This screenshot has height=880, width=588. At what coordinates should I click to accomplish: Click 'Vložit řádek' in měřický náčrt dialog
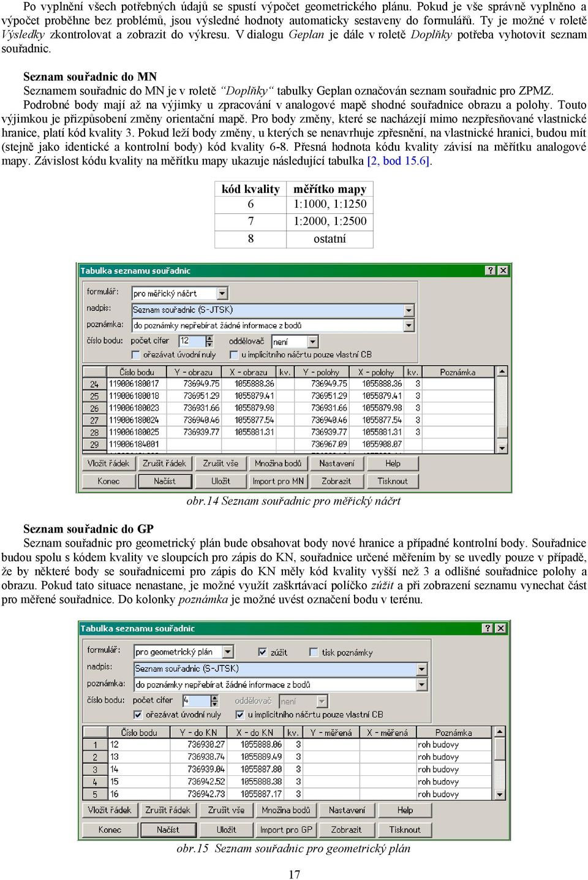tap(108, 463)
